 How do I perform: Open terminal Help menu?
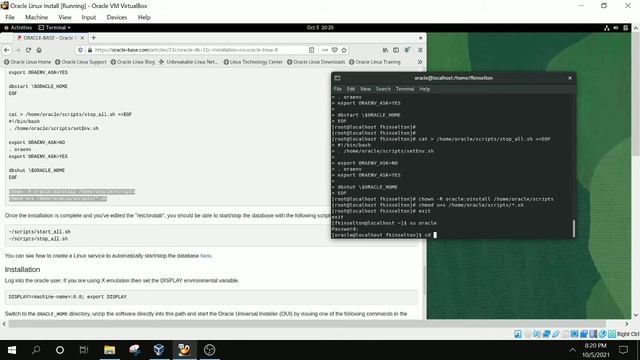pyautogui.click(x=424, y=89)
